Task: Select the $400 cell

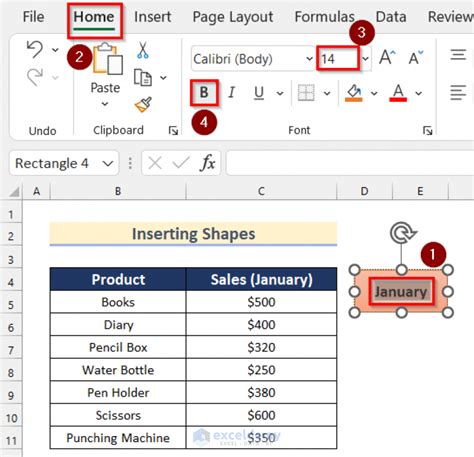Action: 261,325
